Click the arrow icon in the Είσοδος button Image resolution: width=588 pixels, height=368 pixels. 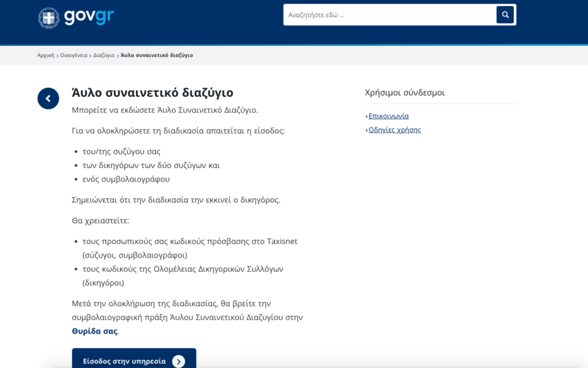[178, 361]
